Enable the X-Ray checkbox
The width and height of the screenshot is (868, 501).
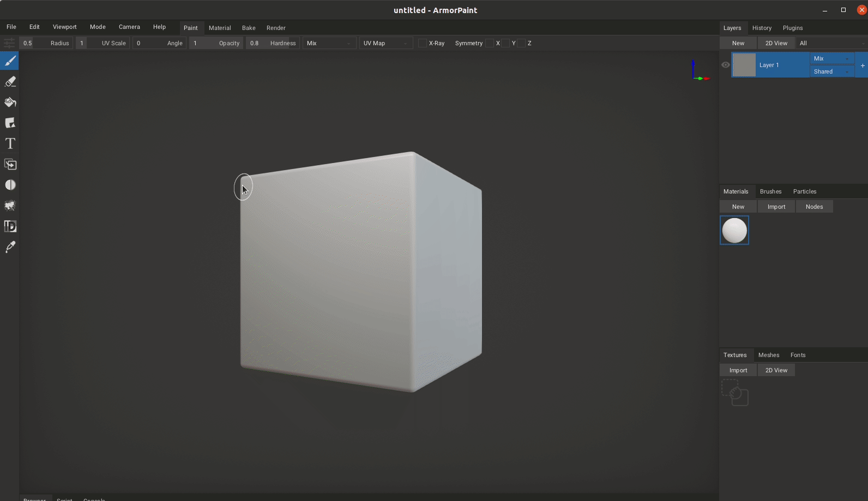point(422,43)
